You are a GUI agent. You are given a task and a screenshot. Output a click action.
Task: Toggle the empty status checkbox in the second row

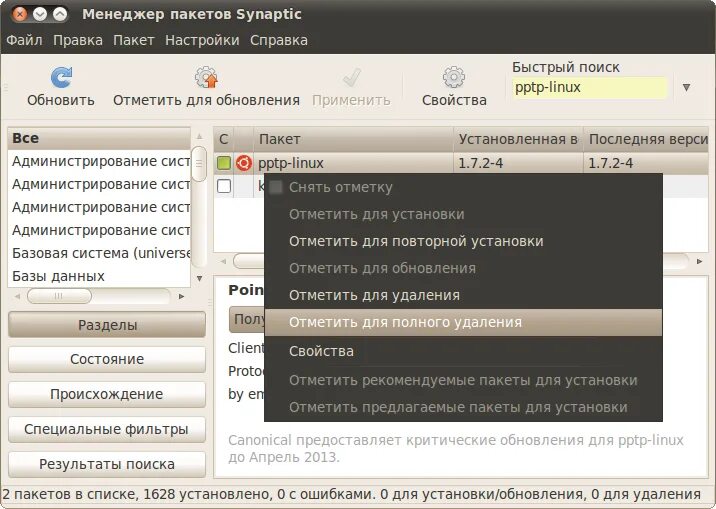pyautogui.click(x=224, y=186)
